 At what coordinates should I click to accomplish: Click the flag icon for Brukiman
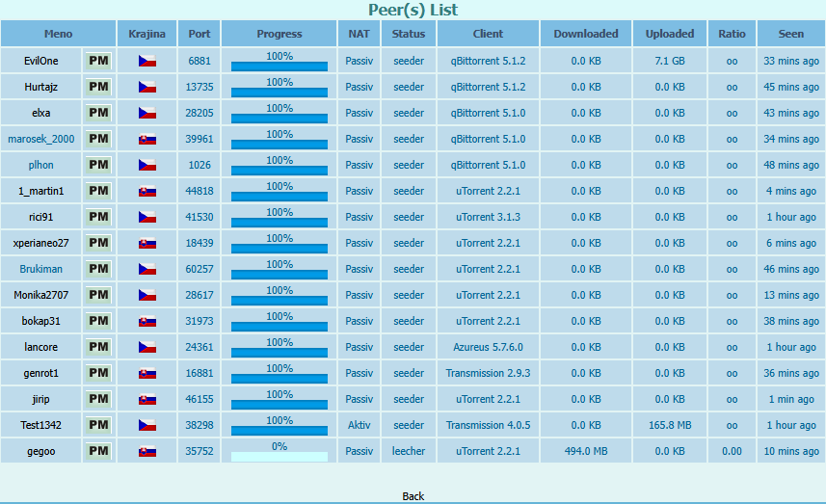(147, 269)
